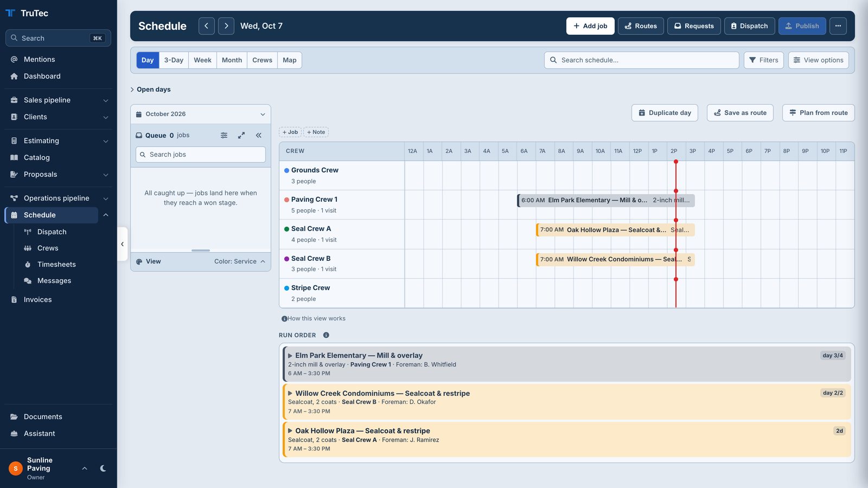Open the Filters button
868x488 pixels.
pos(764,60)
